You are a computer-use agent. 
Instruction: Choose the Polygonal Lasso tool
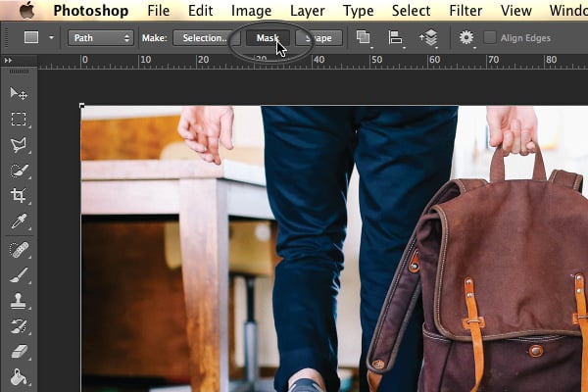(x=19, y=145)
